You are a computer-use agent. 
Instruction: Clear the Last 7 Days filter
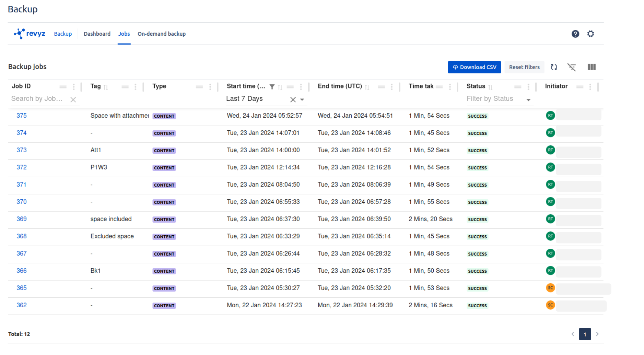point(293,99)
